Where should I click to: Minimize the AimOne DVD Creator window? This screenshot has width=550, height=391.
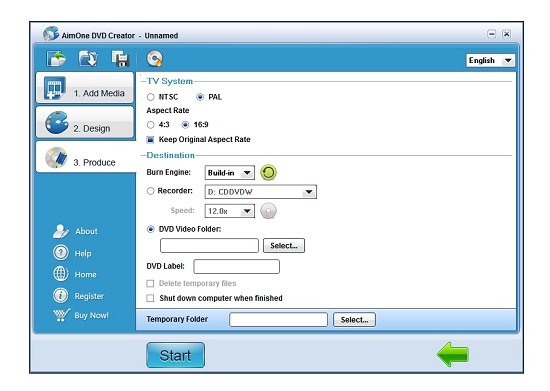(492, 34)
